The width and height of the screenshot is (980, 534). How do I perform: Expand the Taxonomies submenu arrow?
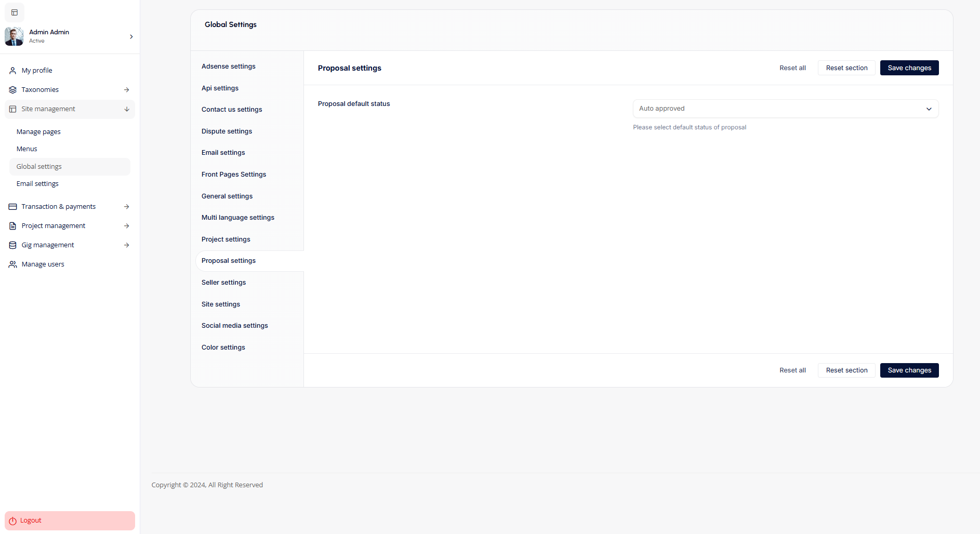click(127, 90)
